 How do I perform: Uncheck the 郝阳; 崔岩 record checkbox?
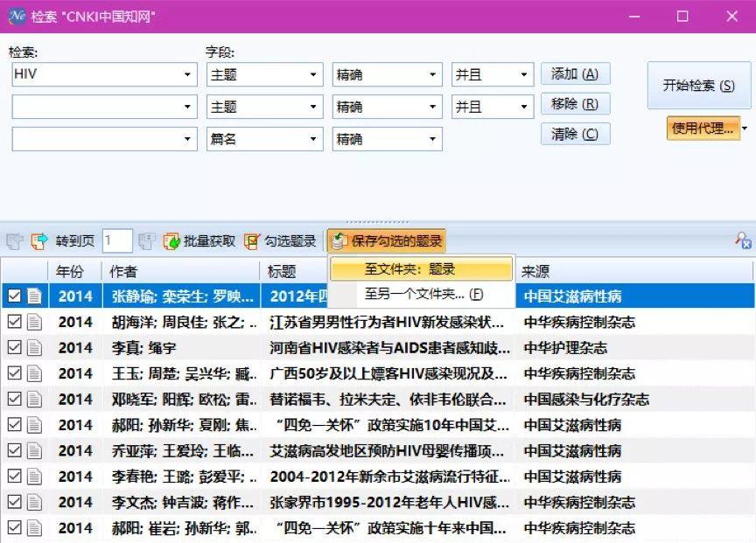15,527
